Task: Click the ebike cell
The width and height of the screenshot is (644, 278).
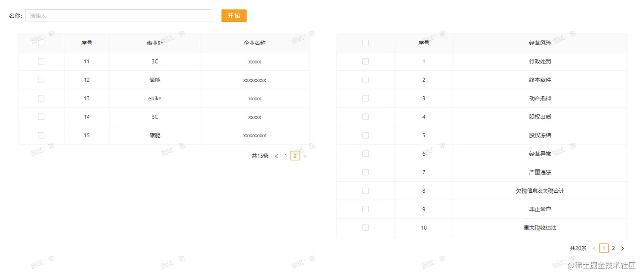Action: [155, 98]
